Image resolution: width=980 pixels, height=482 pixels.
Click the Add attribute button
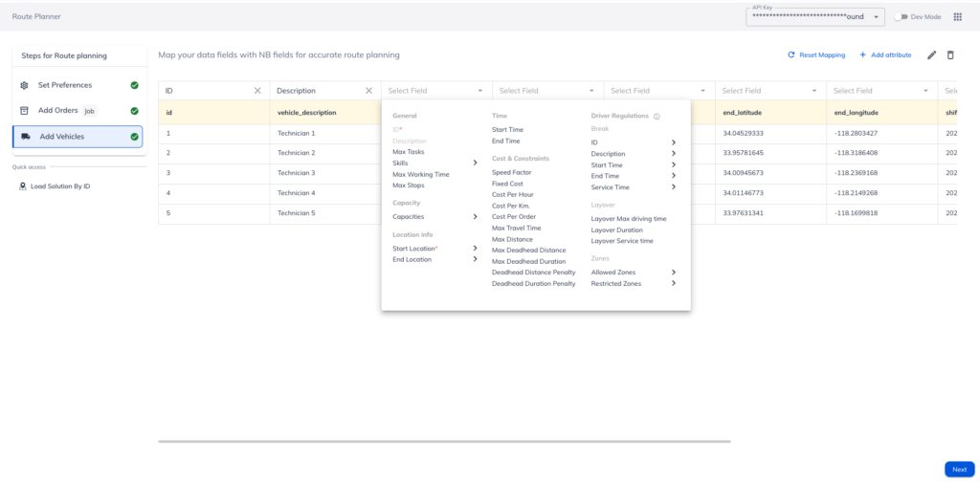pyautogui.click(x=885, y=55)
